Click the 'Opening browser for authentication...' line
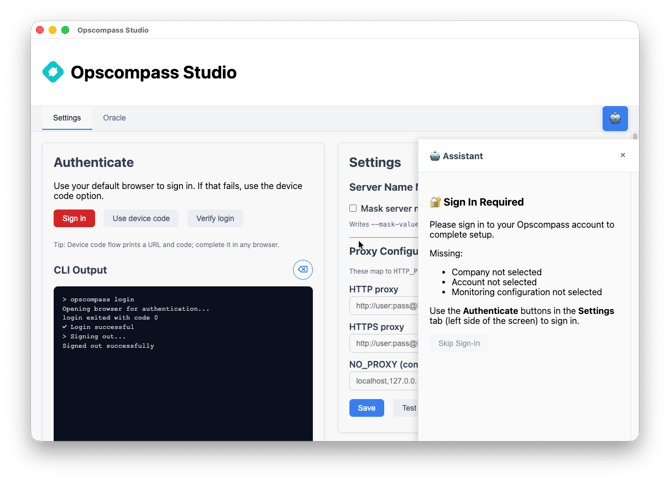Image resolution: width=670 pixels, height=482 pixels. pyautogui.click(x=136, y=309)
